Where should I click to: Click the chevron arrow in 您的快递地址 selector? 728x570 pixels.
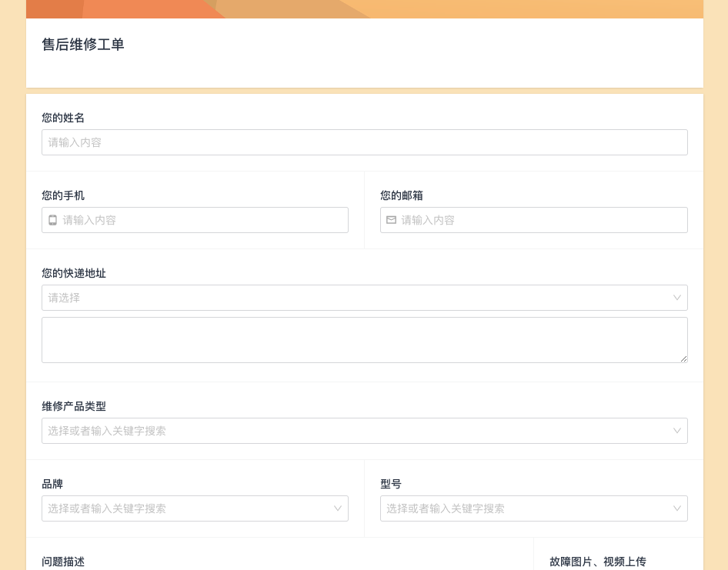point(677,298)
